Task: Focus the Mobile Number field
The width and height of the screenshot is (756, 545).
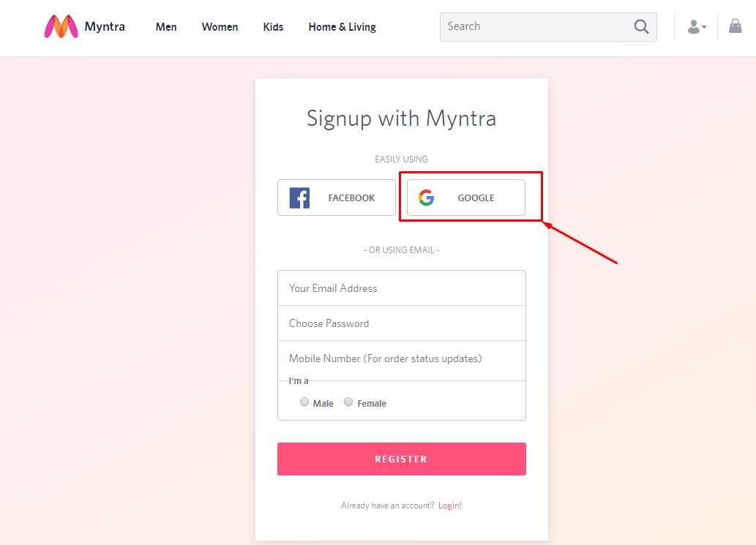Action: click(402, 358)
